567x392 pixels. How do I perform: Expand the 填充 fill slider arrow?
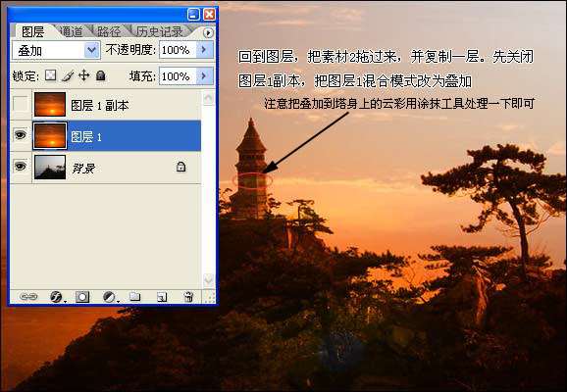[x=205, y=75]
